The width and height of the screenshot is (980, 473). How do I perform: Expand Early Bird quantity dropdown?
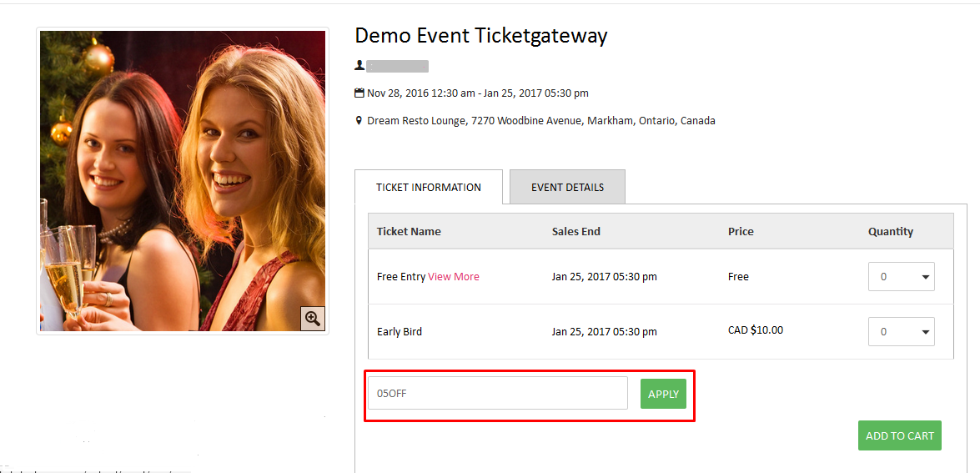[901, 332]
